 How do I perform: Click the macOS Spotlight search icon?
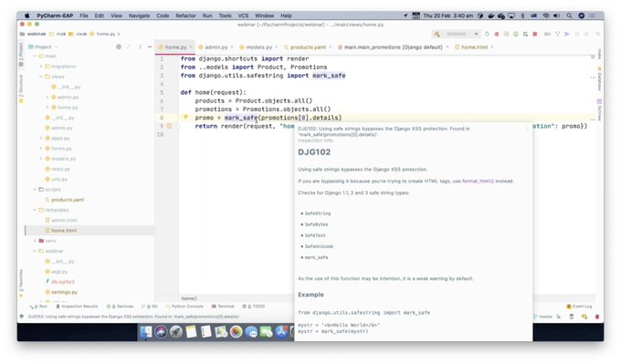point(569,16)
